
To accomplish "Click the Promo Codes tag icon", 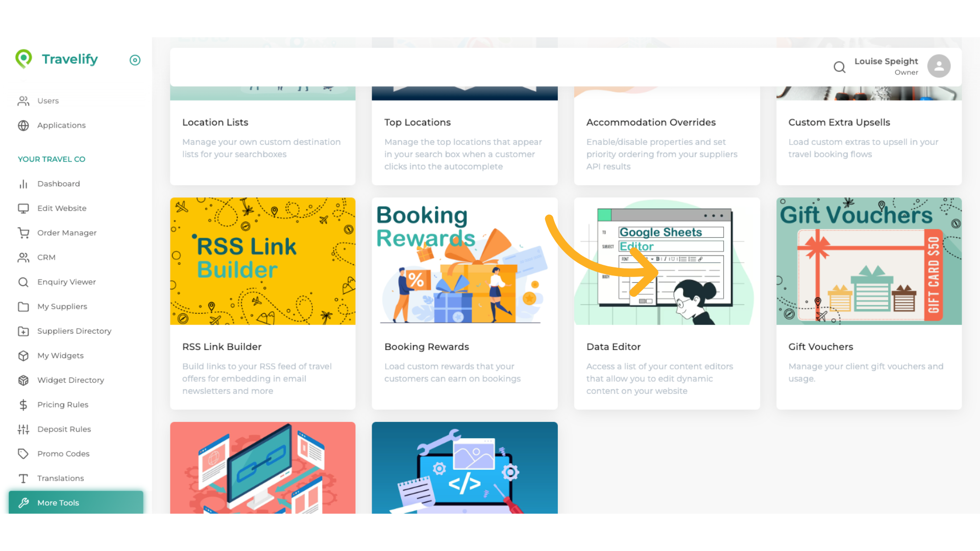I will click(23, 454).
